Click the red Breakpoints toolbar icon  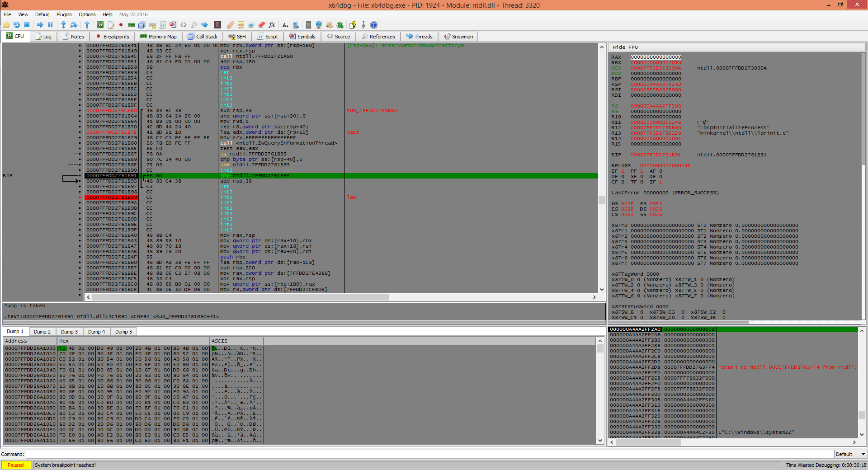(x=121, y=25)
